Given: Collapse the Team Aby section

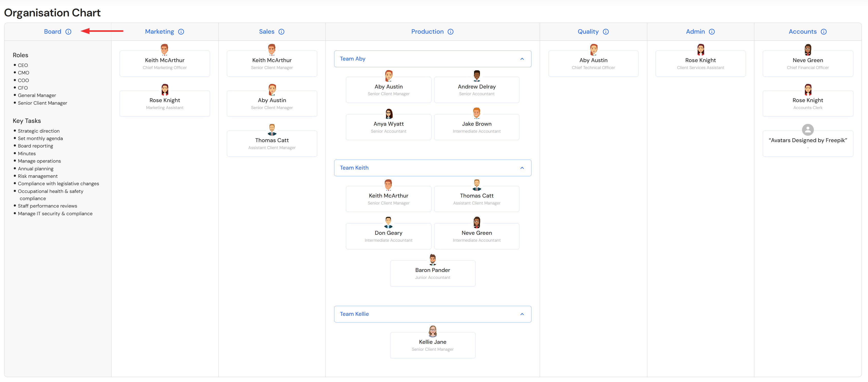Looking at the screenshot, I should tap(522, 59).
